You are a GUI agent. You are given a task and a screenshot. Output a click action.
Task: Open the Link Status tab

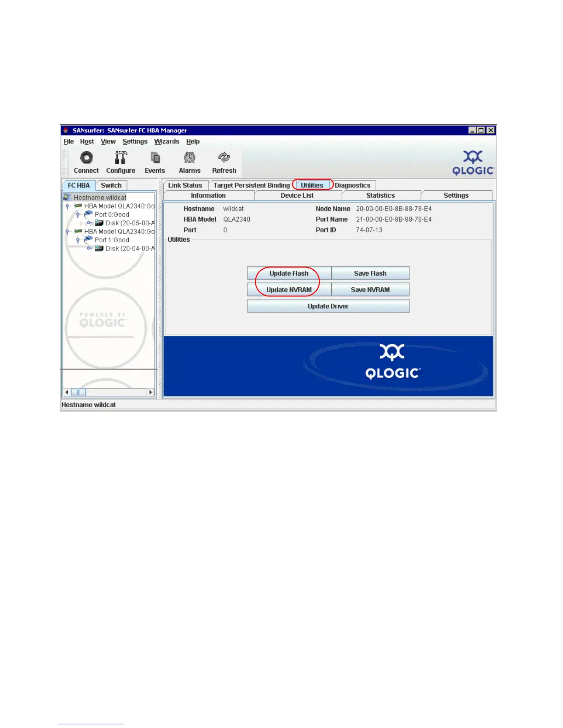click(185, 185)
